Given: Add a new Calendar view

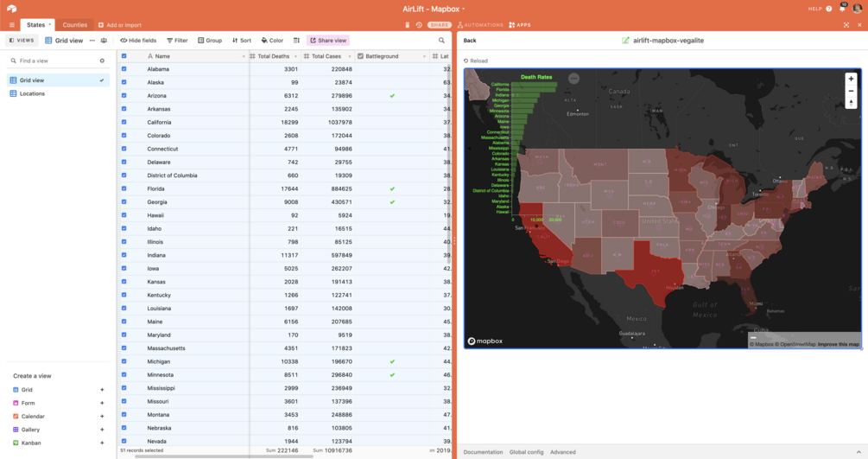Looking at the screenshot, I should (102, 417).
